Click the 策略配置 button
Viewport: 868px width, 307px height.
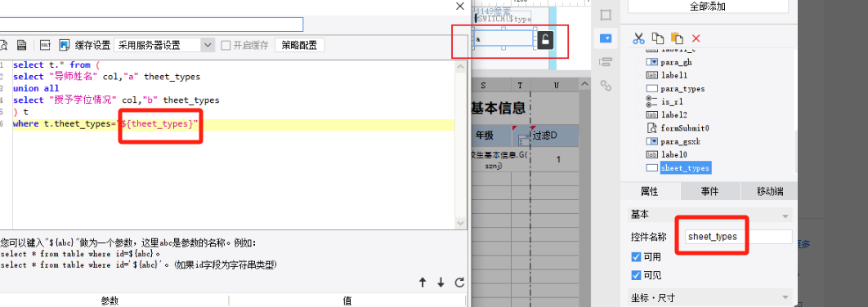click(x=299, y=46)
